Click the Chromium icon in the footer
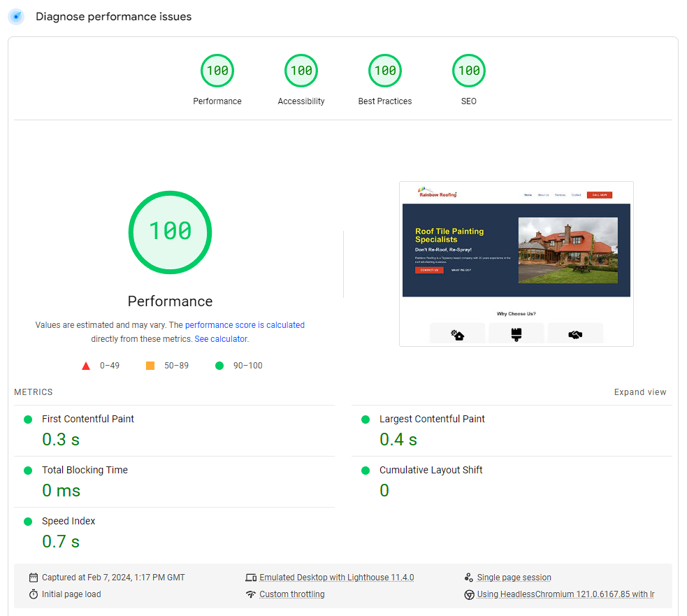Image resolution: width=687 pixels, height=616 pixels. click(469, 594)
